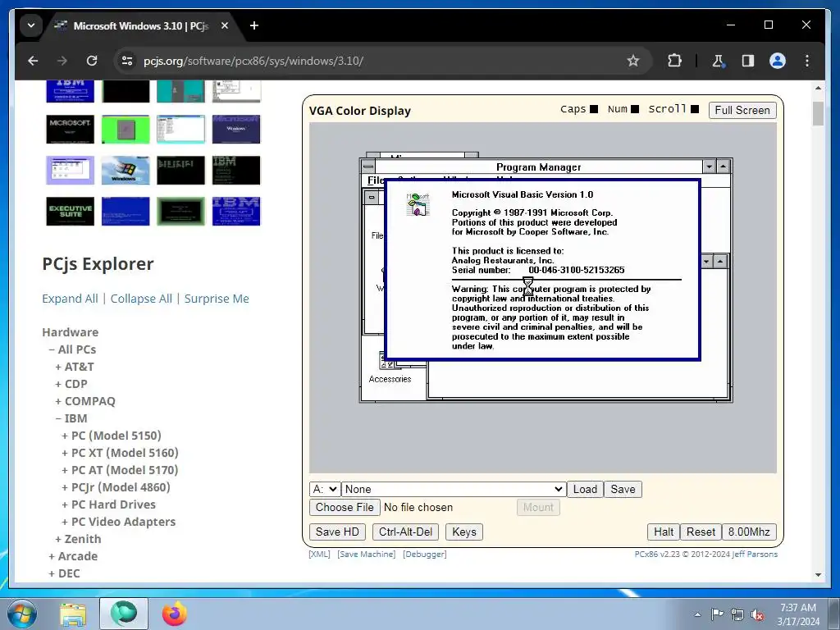Click the Halt button

pos(663,532)
